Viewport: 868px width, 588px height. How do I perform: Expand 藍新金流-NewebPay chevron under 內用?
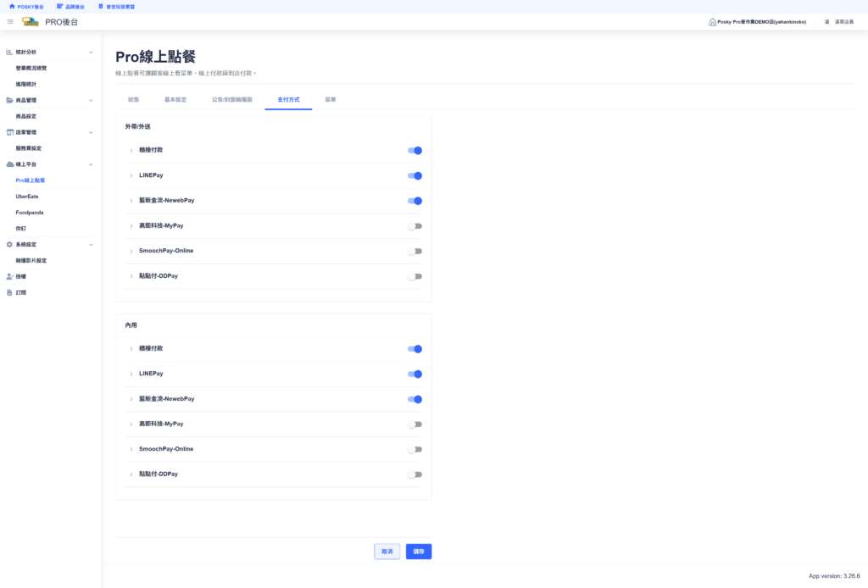click(x=131, y=399)
